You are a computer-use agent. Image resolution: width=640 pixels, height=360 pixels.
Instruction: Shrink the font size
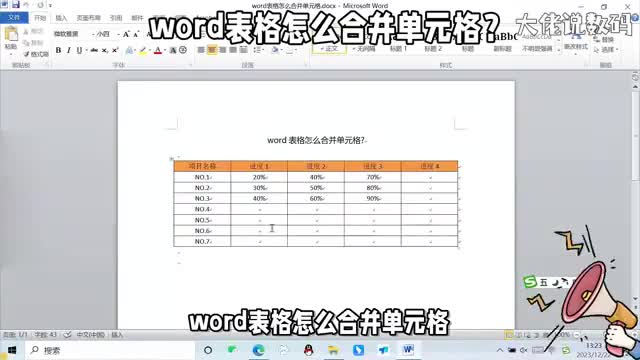coord(136,34)
